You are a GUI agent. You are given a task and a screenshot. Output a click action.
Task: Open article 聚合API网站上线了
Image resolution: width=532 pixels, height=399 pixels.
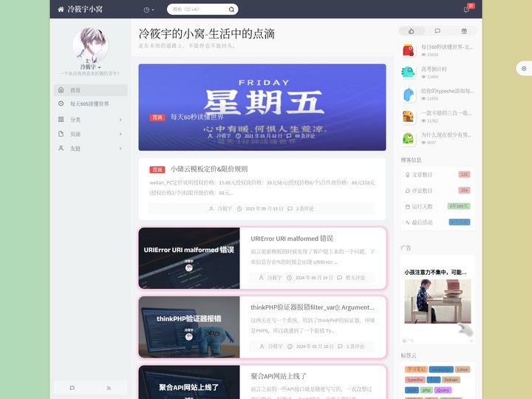(279, 376)
